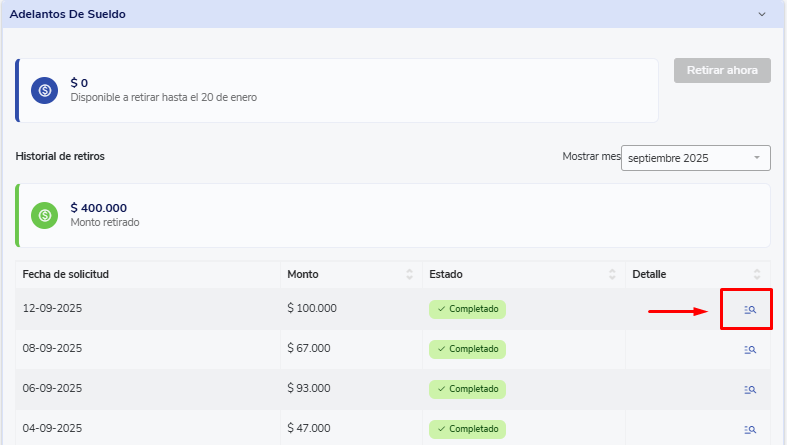Collapse the Adelantos De Sueldo panel chevron
The height and width of the screenshot is (445, 787).
point(762,15)
